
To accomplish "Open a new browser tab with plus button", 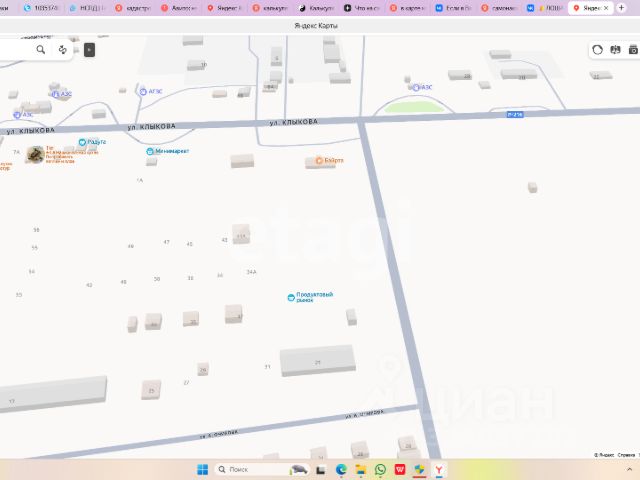I will [x=621, y=8].
